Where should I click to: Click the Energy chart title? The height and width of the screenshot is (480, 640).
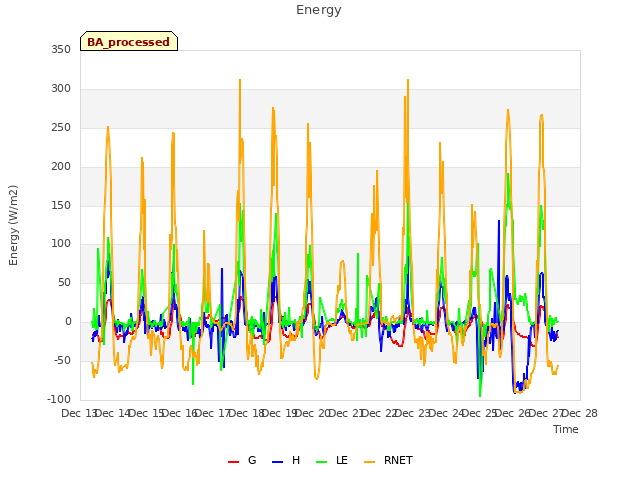319,10
